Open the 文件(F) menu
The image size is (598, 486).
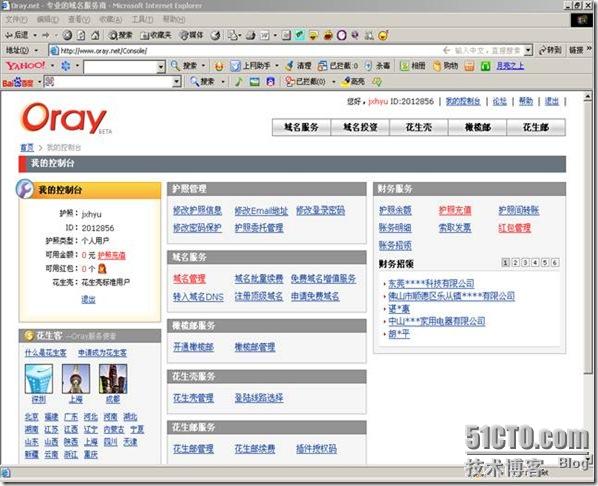(16, 19)
